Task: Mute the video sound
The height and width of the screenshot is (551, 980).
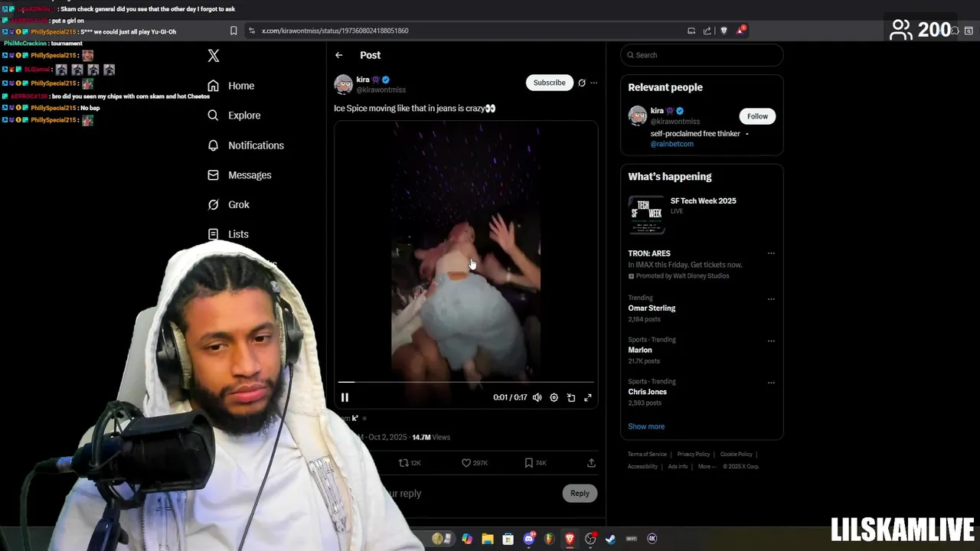Action: pyautogui.click(x=537, y=397)
